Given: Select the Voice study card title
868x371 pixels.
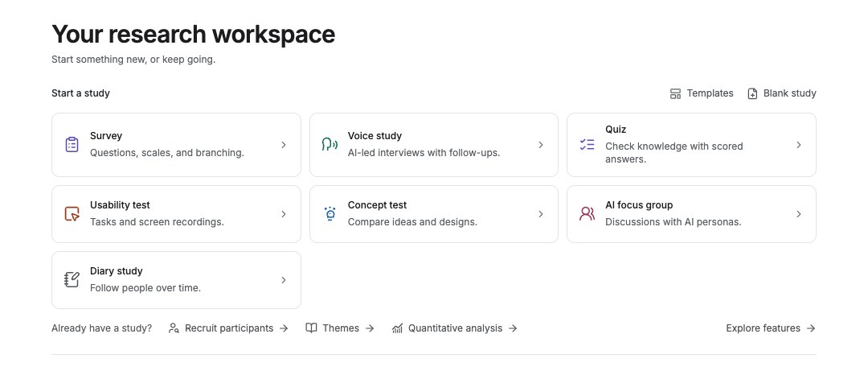Looking at the screenshot, I should tap(375, 136).
